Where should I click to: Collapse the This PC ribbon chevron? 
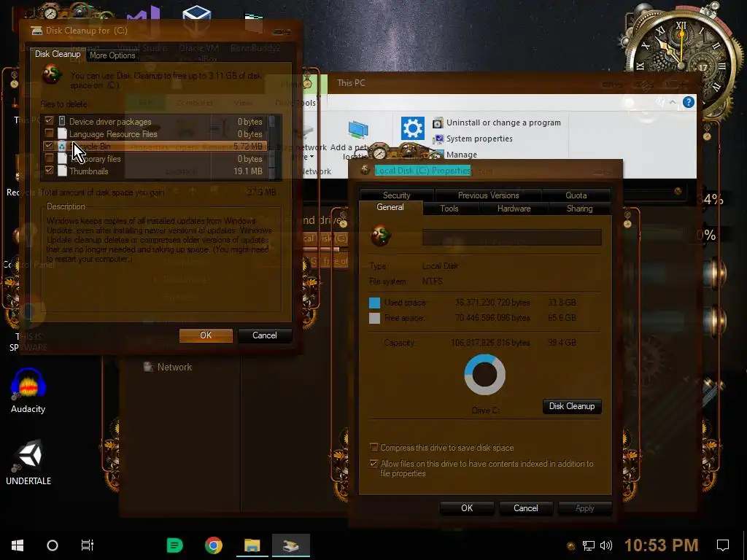[672, 102]
